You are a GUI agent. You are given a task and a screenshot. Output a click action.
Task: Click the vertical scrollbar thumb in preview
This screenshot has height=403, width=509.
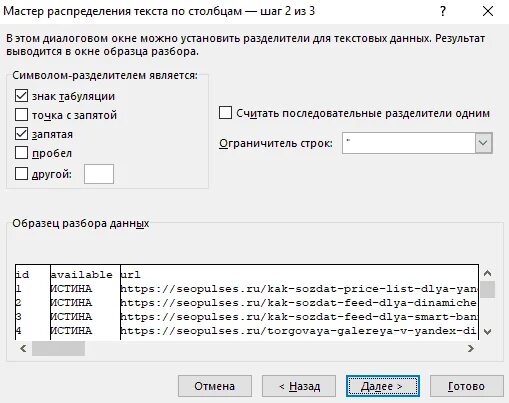tap(488, 289)
